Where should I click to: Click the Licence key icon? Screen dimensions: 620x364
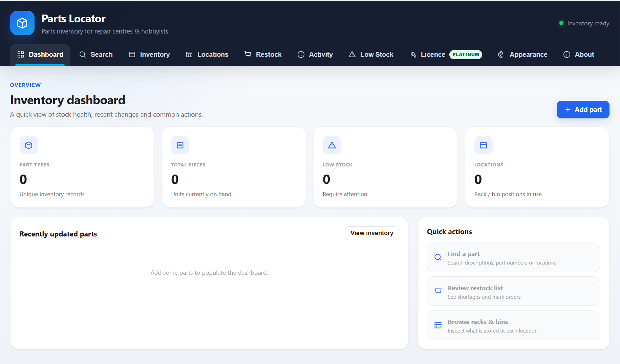click(413, 54)
